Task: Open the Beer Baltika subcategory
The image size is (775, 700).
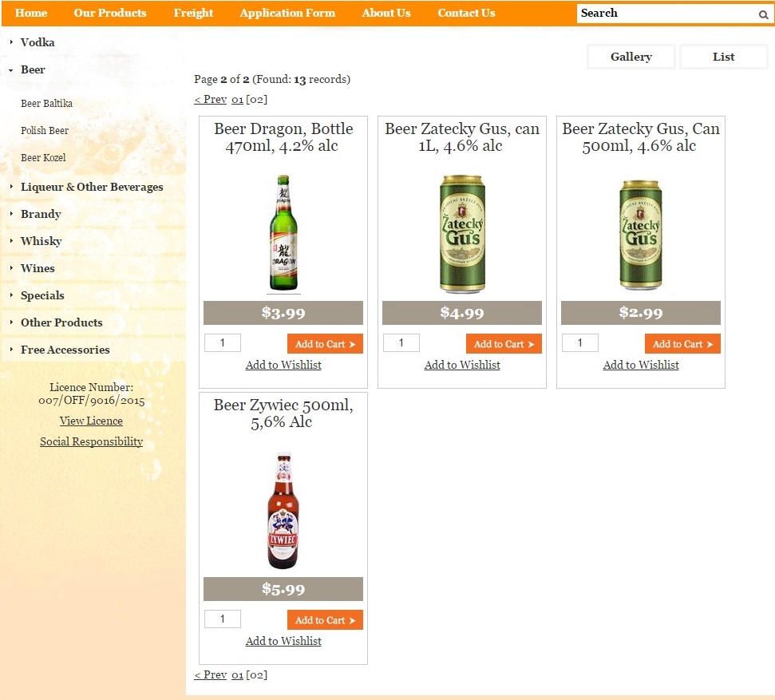Action: click(46, 103)
